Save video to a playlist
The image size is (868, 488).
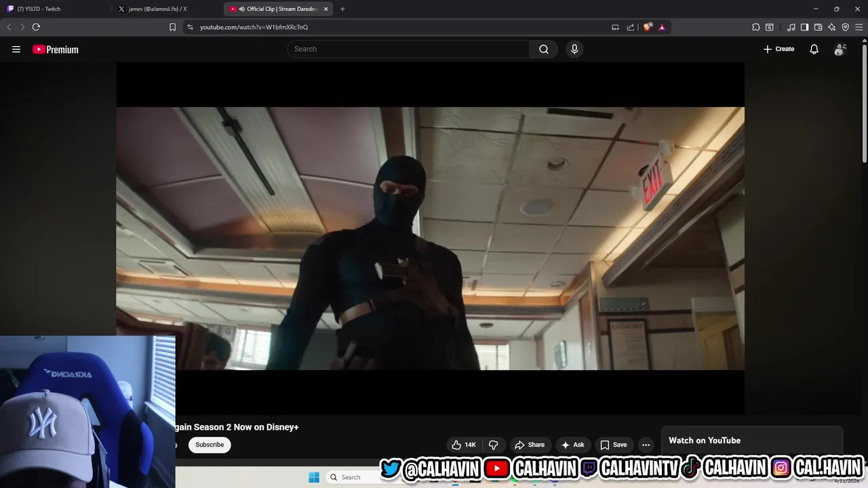tap(613, 445)
